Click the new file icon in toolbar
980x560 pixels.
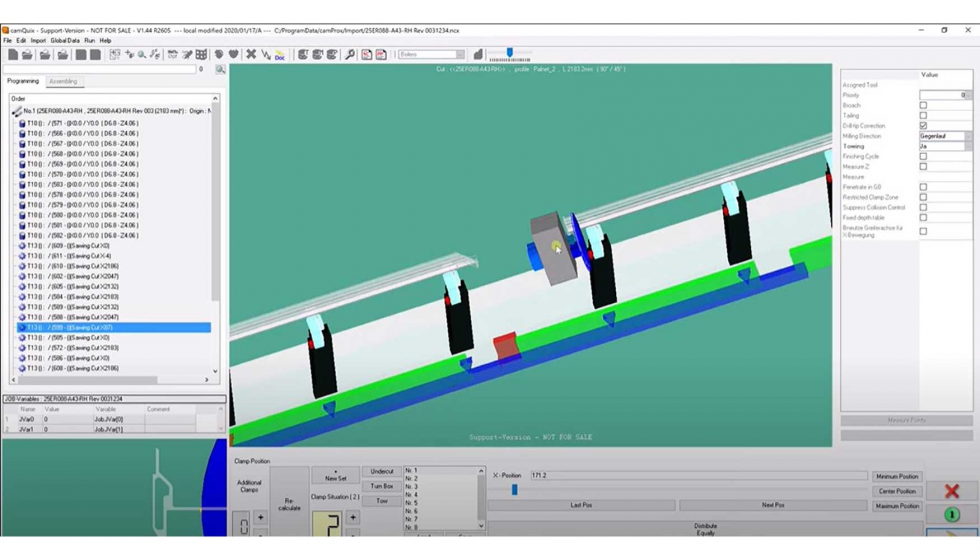(x=12, y=55)
